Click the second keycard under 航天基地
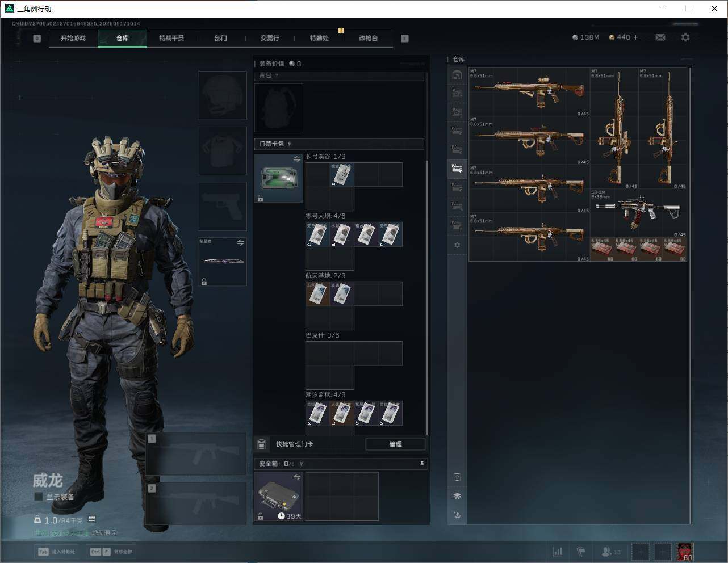 pyautogui.click(x=342, y=294)
